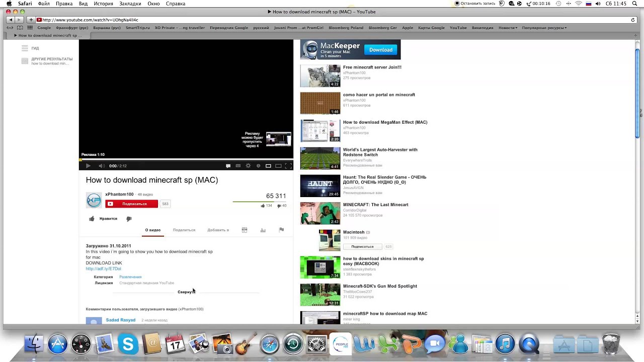
Task: Open the Sadad Rasyad commenter link
Action: pyautogui.click(x=120, y=320)
